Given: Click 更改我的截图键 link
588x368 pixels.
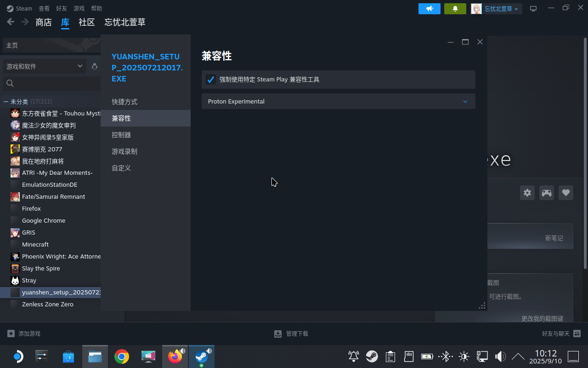Looking at the screenshot, I should coord(542,318).
